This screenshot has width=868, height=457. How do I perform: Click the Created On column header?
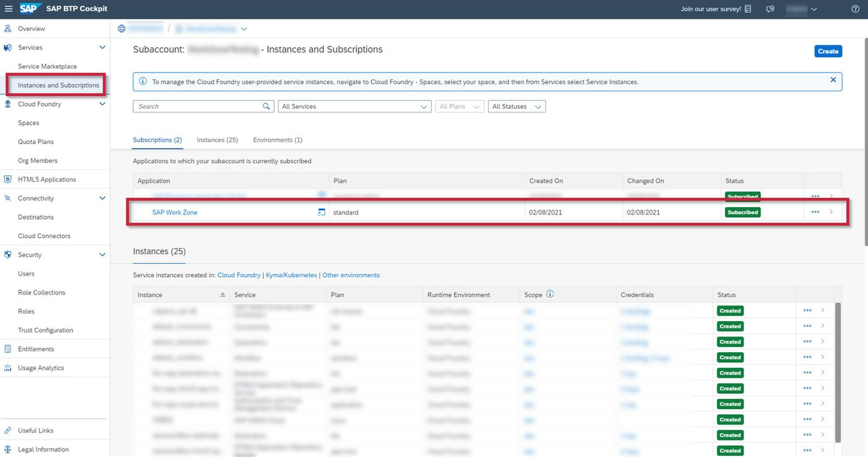573,181
